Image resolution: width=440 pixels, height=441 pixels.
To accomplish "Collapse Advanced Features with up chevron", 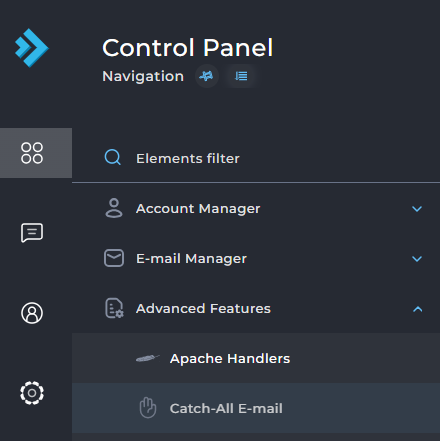I will click(417, 309).
